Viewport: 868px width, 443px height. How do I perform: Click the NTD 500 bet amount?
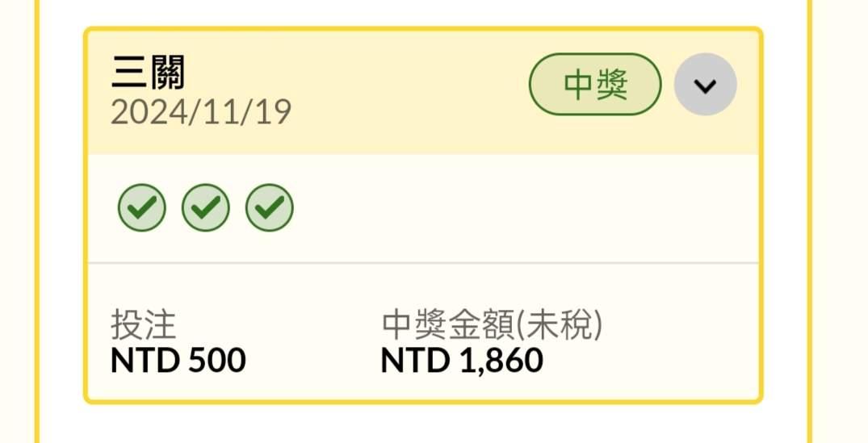point(178,360)
